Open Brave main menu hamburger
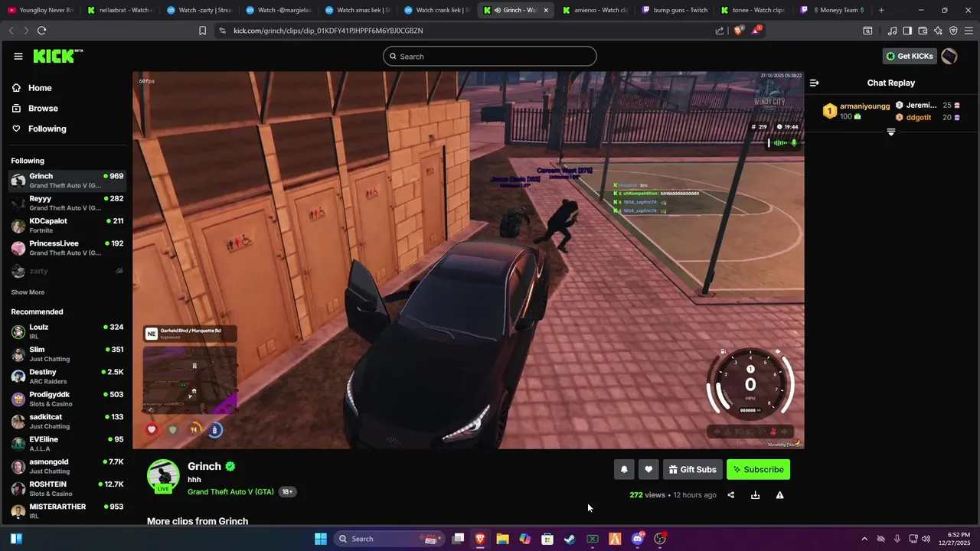 969,31
